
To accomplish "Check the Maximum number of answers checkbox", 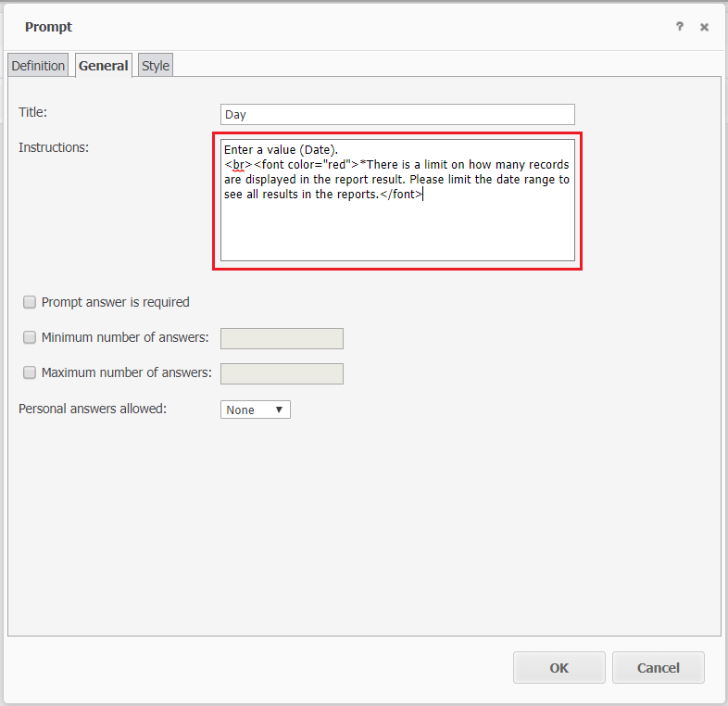I will [x=30, y=372].
